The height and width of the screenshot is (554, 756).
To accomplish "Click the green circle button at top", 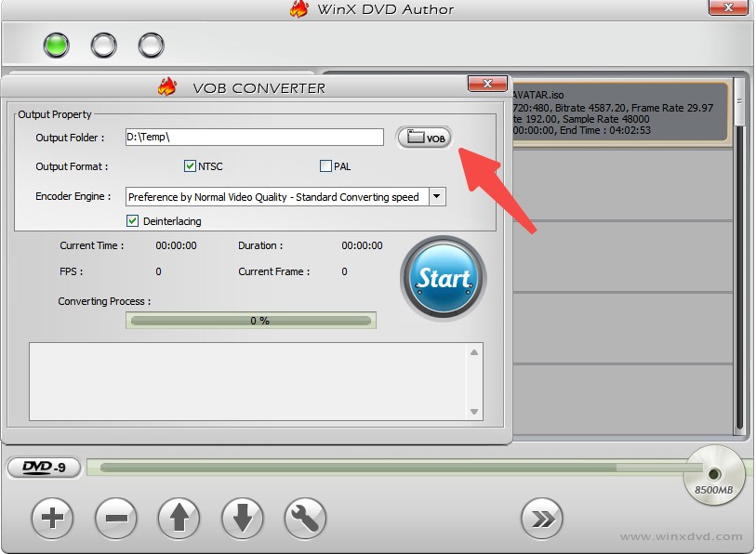I will click(56, 45).
